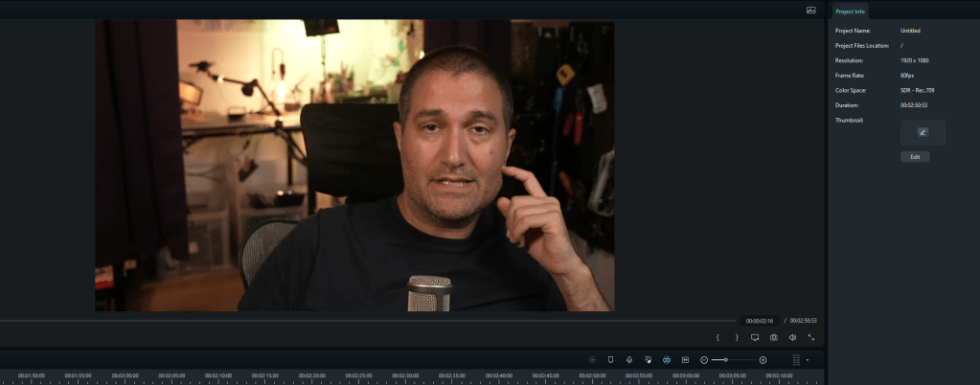Click the 00:03:00:00 mark on timeline ruler
The height and width of the screenshot is (385, 980).
pos(686,375)
